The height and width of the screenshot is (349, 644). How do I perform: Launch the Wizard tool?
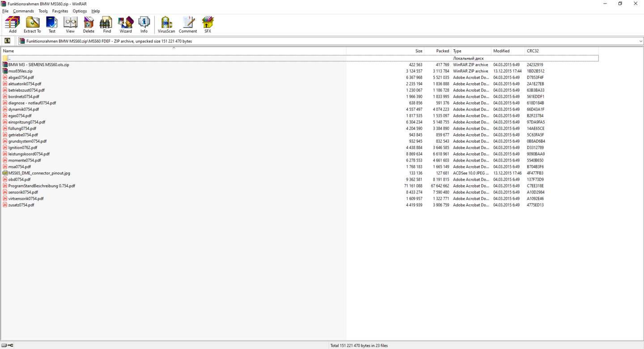point(126,25)
